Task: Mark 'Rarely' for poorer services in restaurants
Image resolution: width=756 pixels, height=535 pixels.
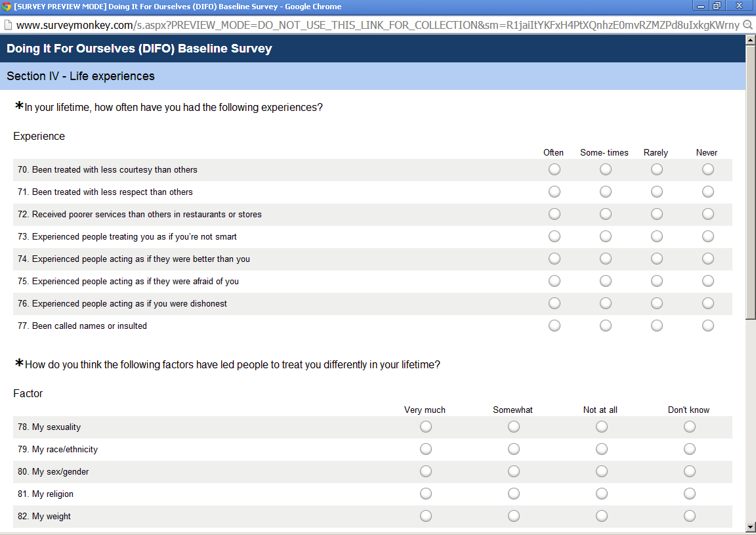Action: tap(656, 214)
